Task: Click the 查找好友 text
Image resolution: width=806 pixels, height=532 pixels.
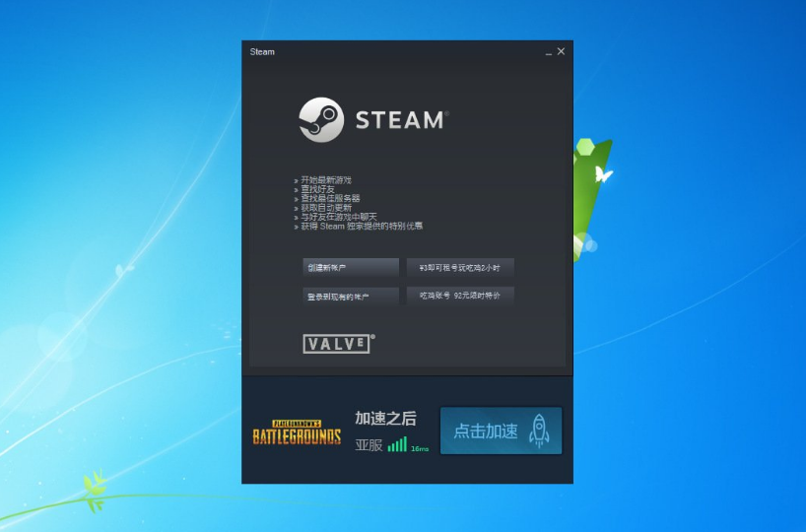Action: point(317,189)
